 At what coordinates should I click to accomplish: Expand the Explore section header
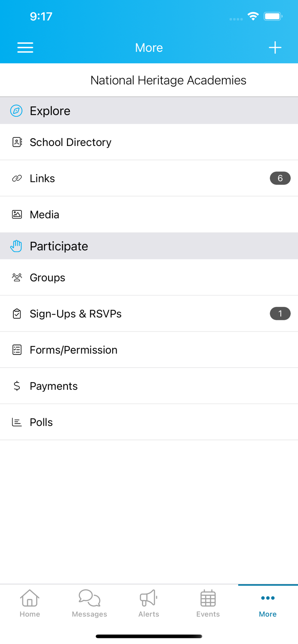click(x=149, y=111)
